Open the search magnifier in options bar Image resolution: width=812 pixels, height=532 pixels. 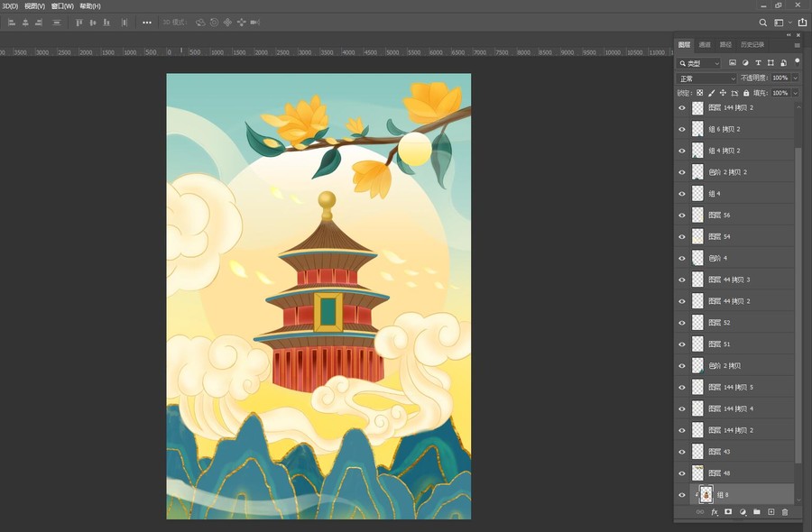(x=762, y=23)
